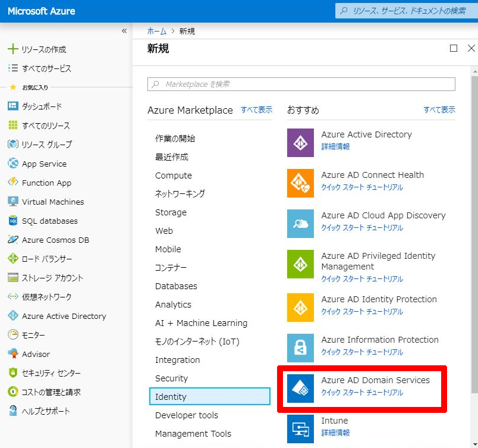The image size is (478, 448).
Task: Click the Azure AD Domain Services icon
Action: point(300,388)
